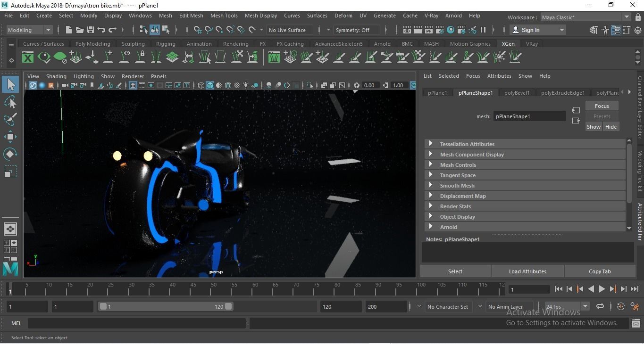Toggle the loop playback button

600,306
